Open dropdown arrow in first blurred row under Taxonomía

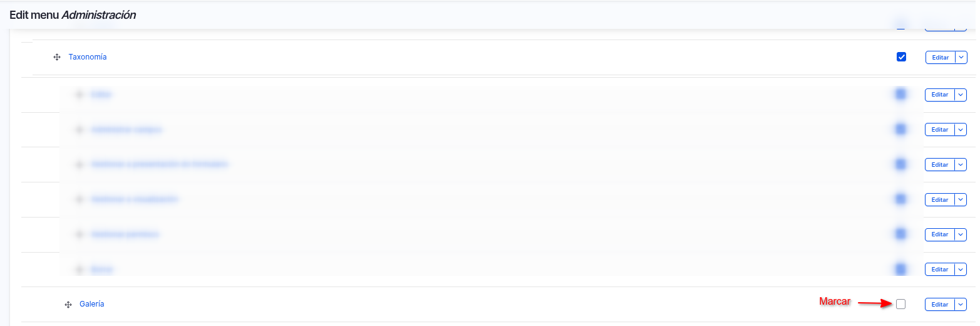[x=961, y=95]
